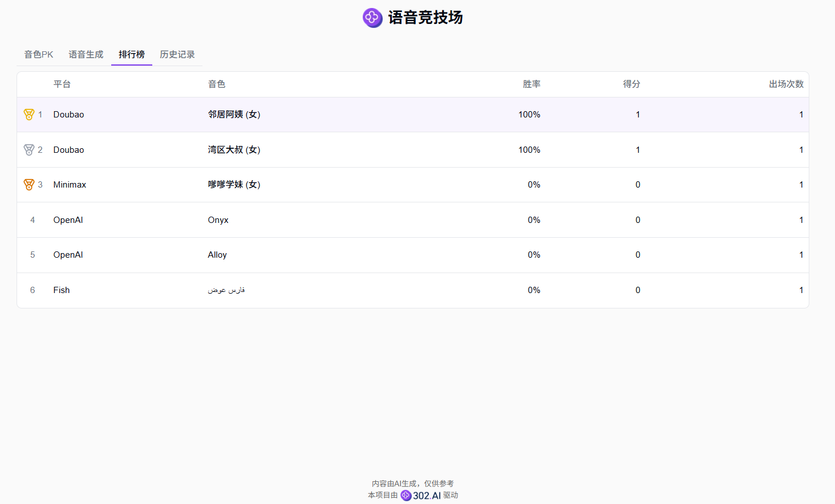Click OpenAI platform in the Alloy row
The width and height of the screenshot is (835, 504).
pyautogui.click(x=68, y=255)
